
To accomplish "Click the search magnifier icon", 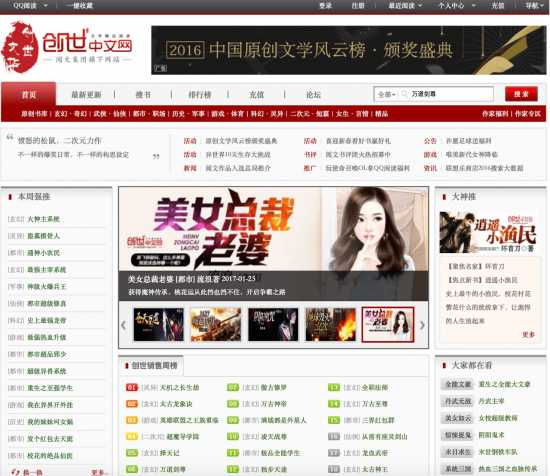I will click(x=404, y=94).
